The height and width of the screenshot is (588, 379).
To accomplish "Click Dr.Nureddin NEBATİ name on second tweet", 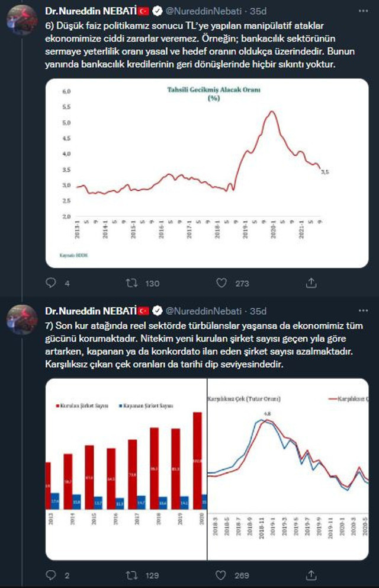I will point(91,311).
